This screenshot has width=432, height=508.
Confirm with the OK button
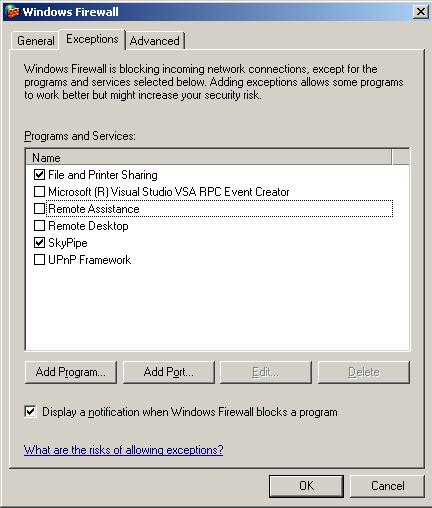[x=306, y=486]
